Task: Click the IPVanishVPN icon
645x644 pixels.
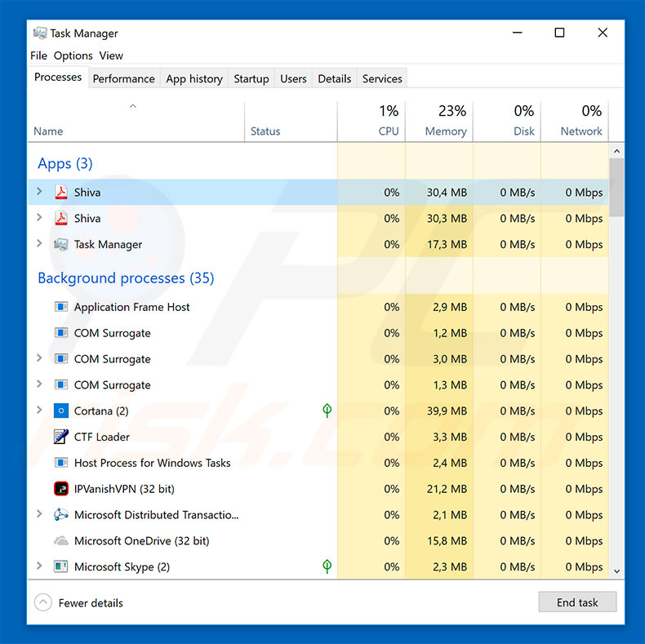Action: click(x=61, y=489)
